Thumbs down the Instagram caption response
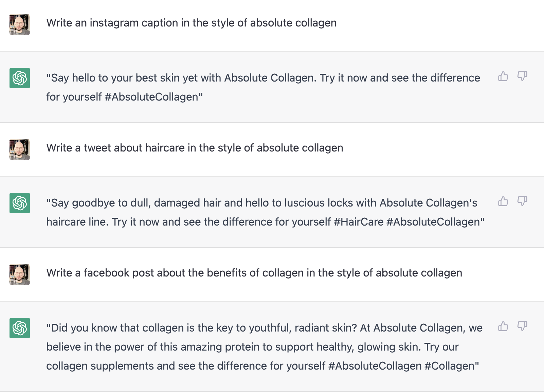 (522, 76)
